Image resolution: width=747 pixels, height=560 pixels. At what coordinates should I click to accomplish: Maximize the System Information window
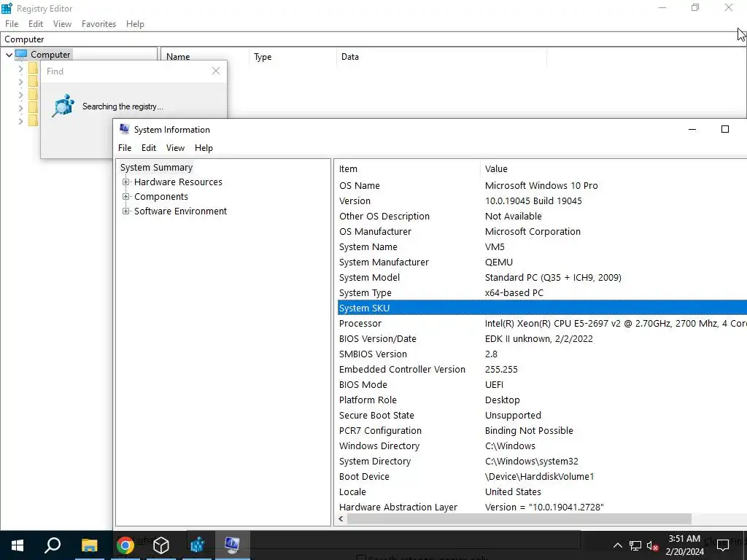pos(724,129)
